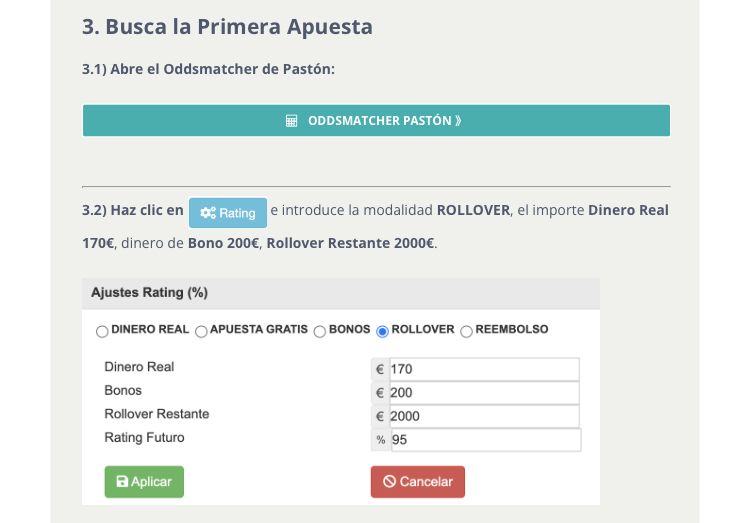Select the DINERO REAL radio option
This screenshot has height=523, width=750.
[102, 331]
